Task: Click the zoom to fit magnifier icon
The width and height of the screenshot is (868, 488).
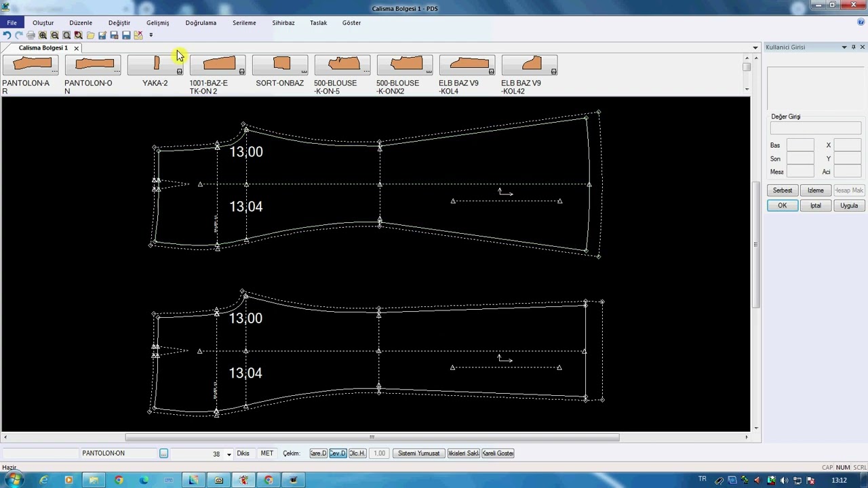Action: [66, 35]
